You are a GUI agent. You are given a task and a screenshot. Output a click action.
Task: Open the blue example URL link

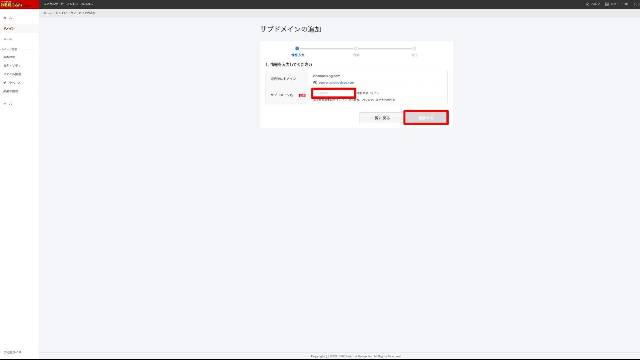pos(336,82)
